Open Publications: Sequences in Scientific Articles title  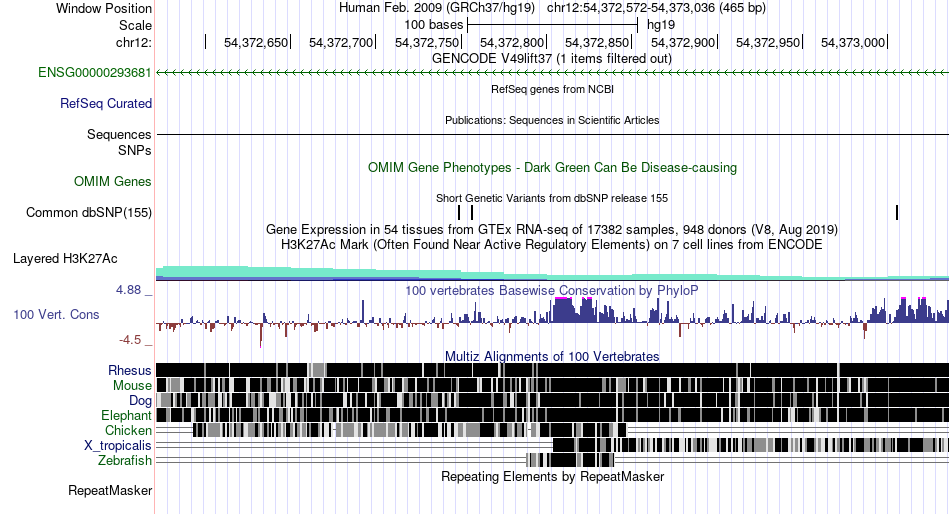tap(552, 120)
